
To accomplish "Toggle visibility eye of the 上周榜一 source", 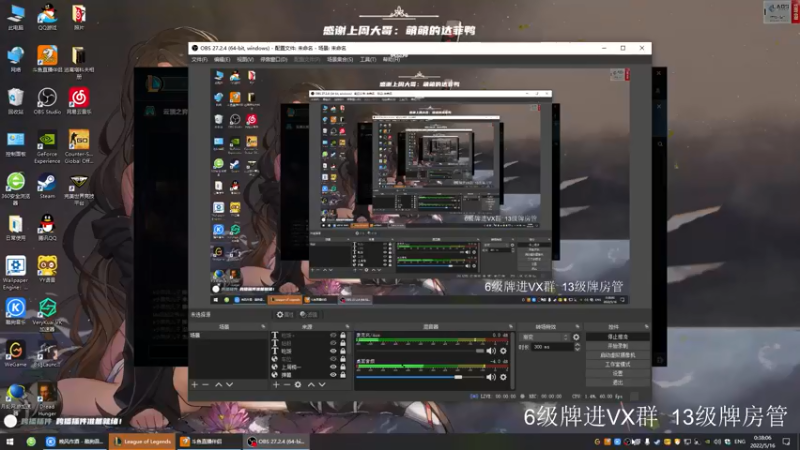I will coord(333,367).
